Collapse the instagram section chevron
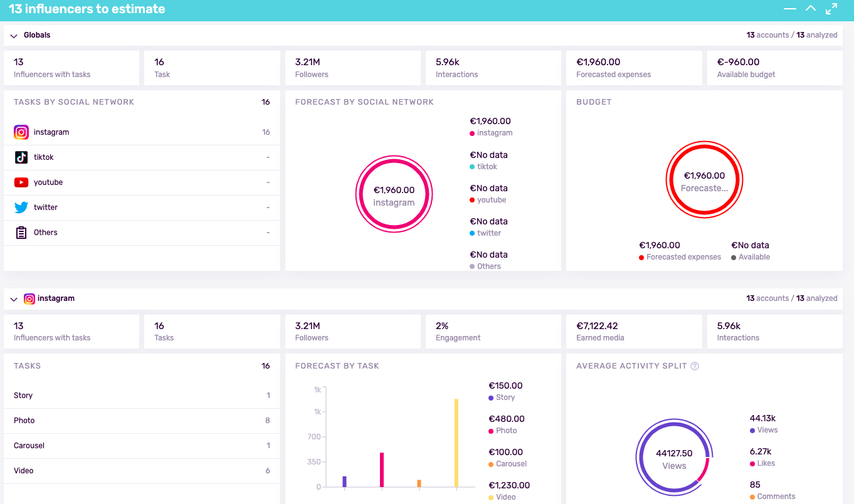 click(14, 299)
